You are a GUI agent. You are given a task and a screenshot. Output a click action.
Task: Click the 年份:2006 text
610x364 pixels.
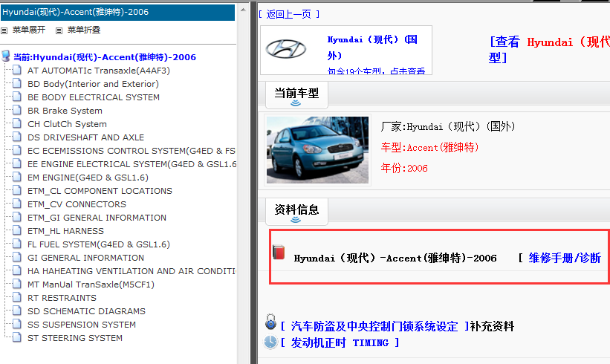[403, 168]
